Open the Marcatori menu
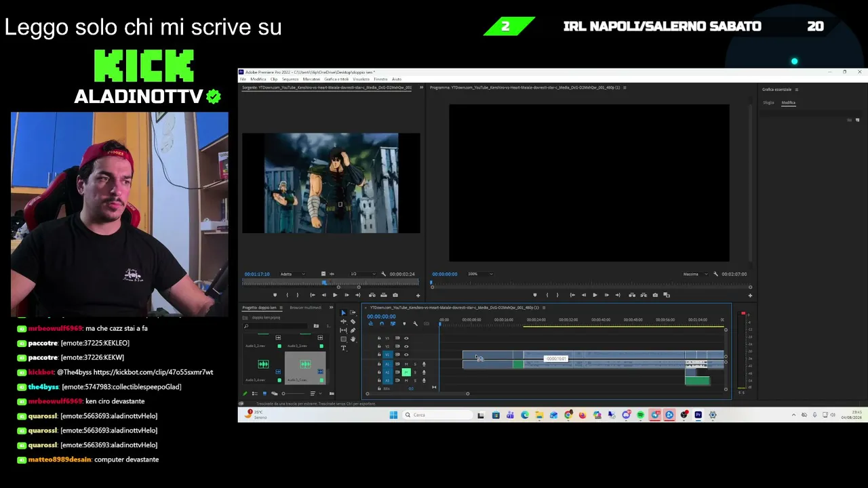 [311, 79]
